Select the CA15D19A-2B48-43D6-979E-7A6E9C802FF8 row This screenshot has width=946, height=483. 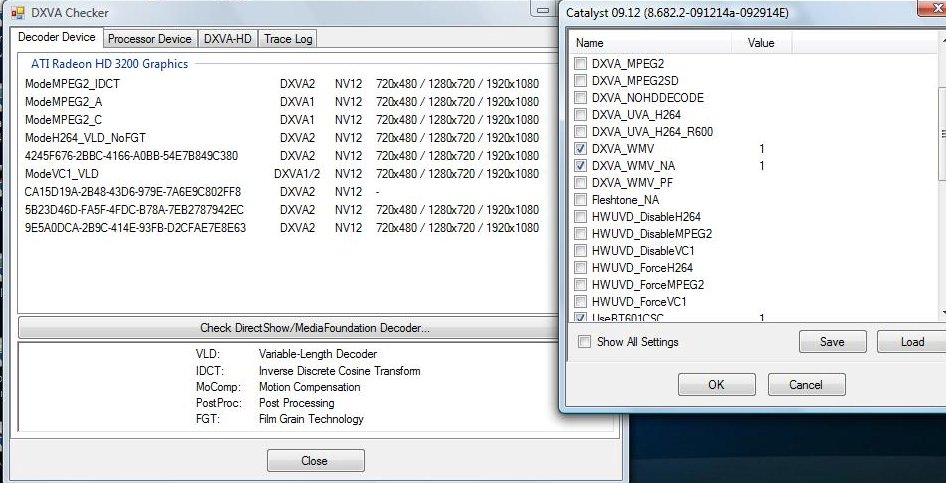click(x=282, y=192)
